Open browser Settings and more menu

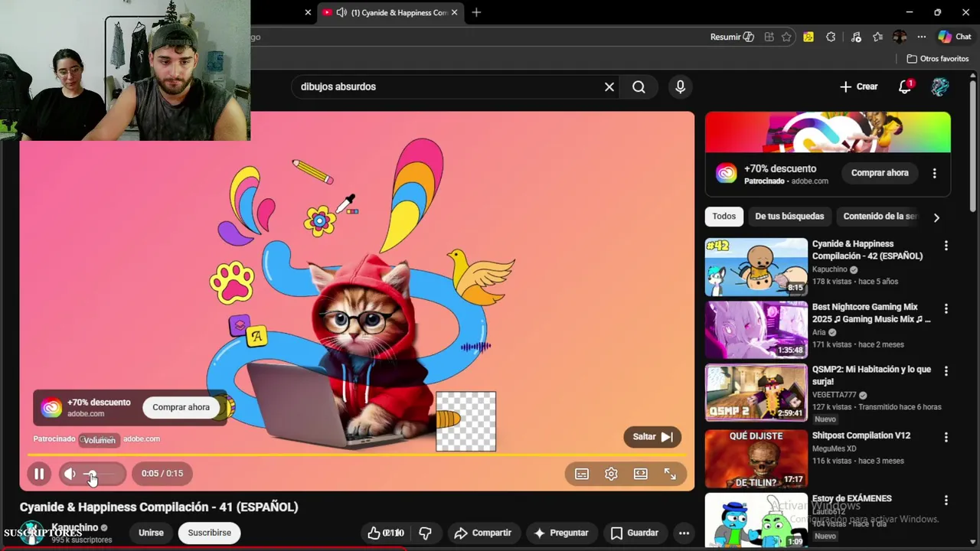(x=922, y=37)
